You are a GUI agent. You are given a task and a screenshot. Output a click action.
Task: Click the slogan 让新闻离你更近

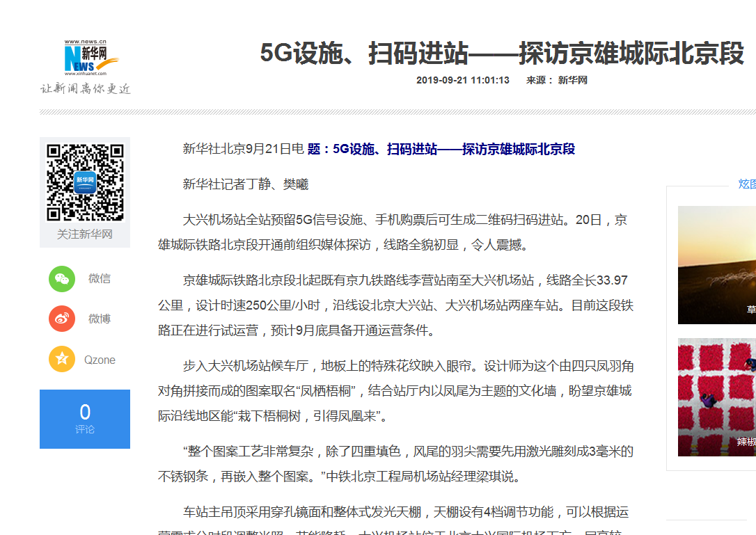[86, 88]
